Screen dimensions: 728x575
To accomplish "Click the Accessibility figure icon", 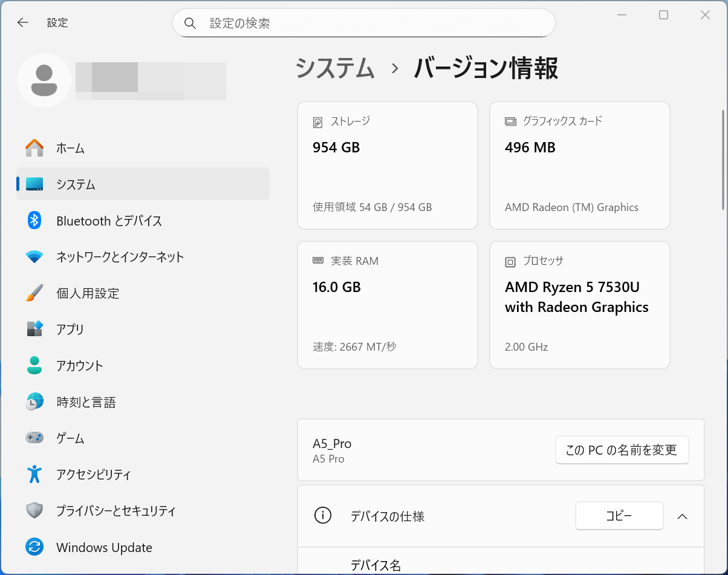I will 34,475.
